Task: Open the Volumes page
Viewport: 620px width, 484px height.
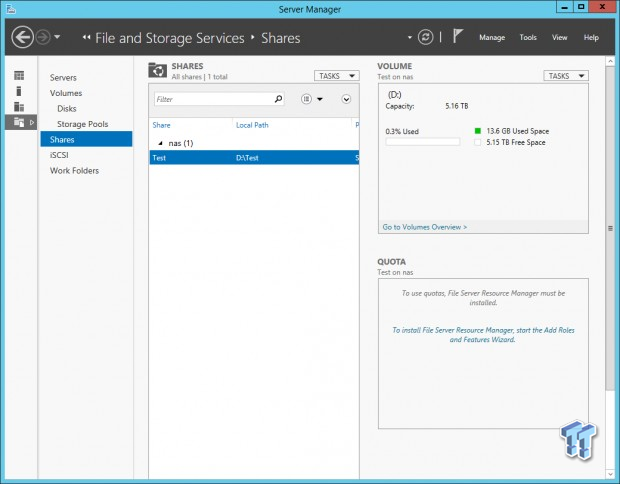Action: click(x=66, y=93)
